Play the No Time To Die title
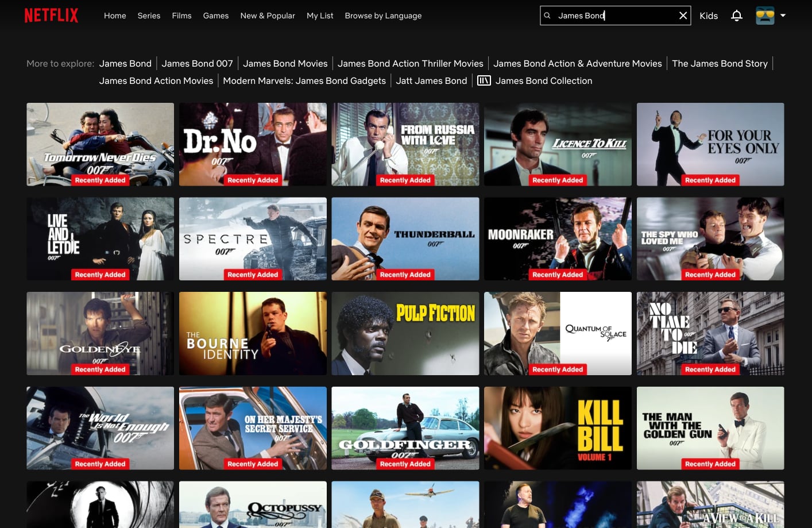The image size is (812, 528). (x=710, y=333)
